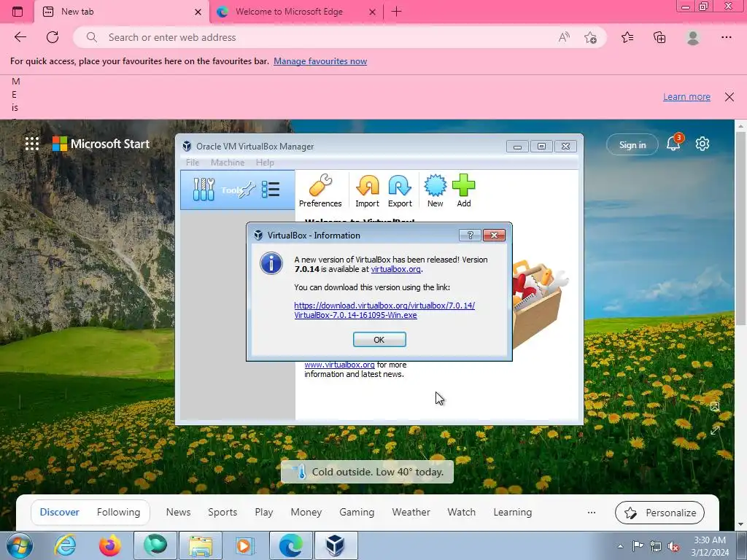Click the green Add machine icon
The height and width of the screenshot is (560, 747).
click(463, 190)
